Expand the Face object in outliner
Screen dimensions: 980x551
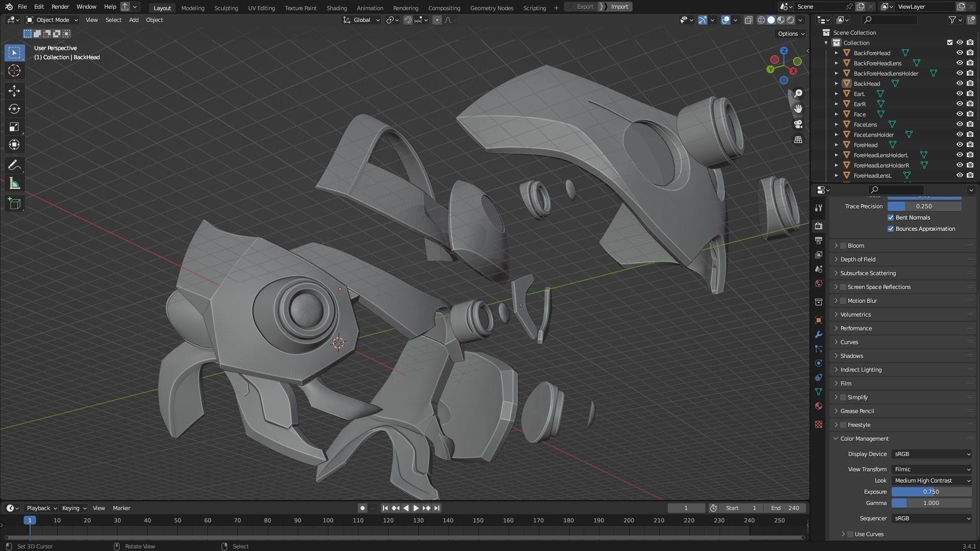(836, 114)
